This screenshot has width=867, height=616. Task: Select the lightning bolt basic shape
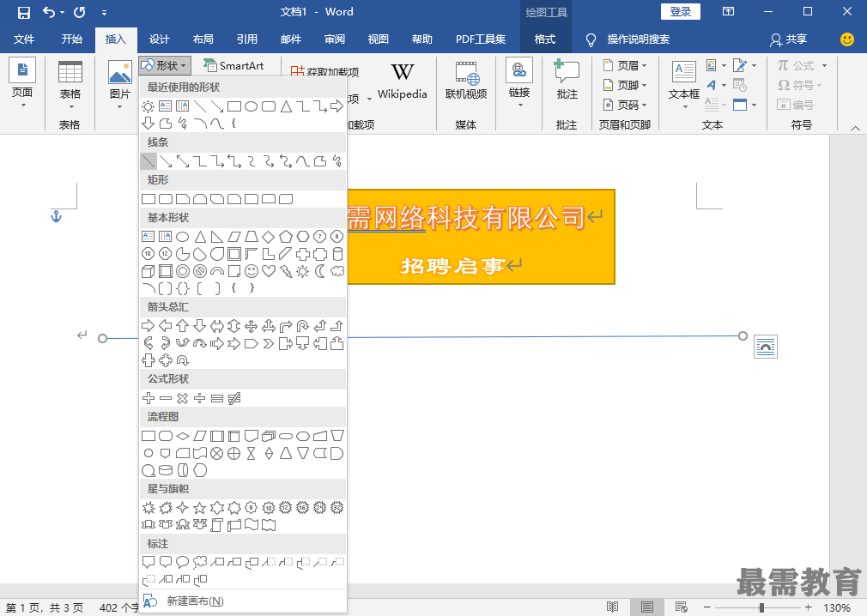[x=285, y=271]
